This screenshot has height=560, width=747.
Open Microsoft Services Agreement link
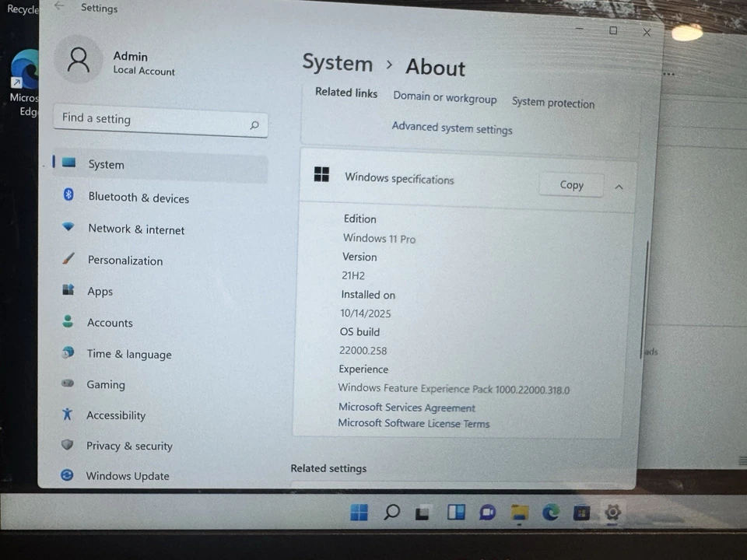coord(407,408)
